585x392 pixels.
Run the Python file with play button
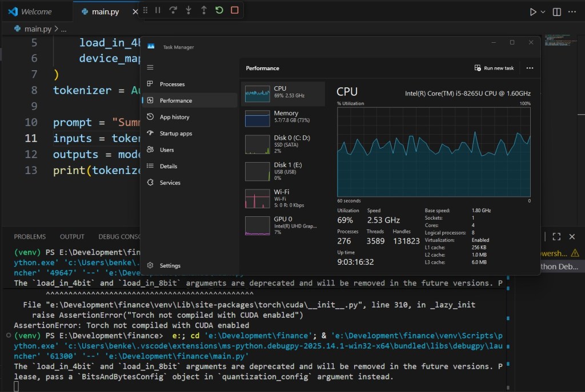[533, 12]
